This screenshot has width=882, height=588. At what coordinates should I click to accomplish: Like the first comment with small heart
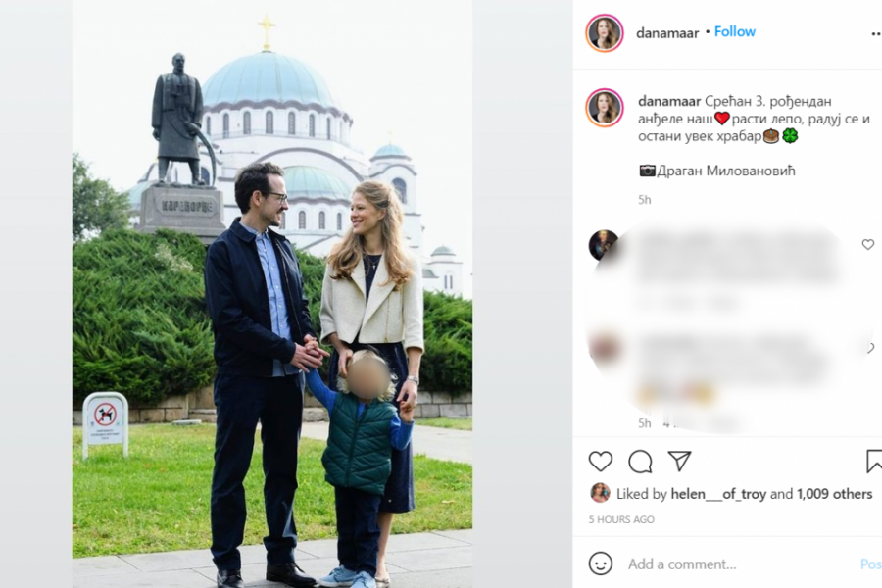click(868, 244)
